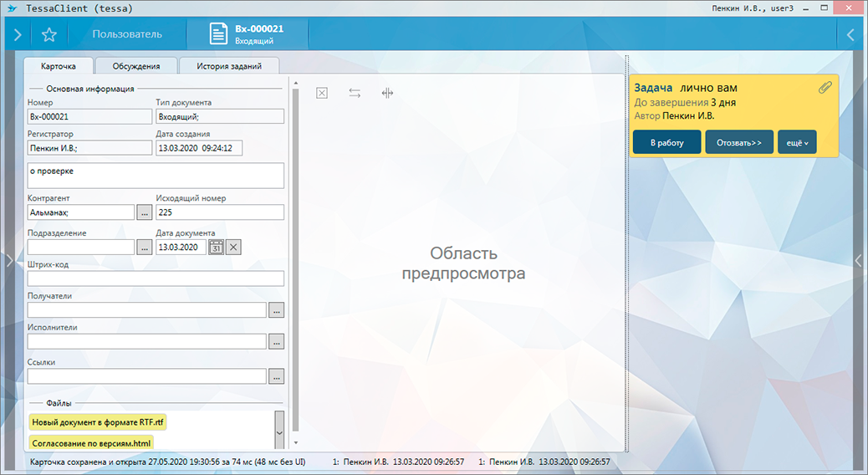The image size is (868, 475).
Task: Open calendar picker for Дата документа
Action: [x=216, y=247]
